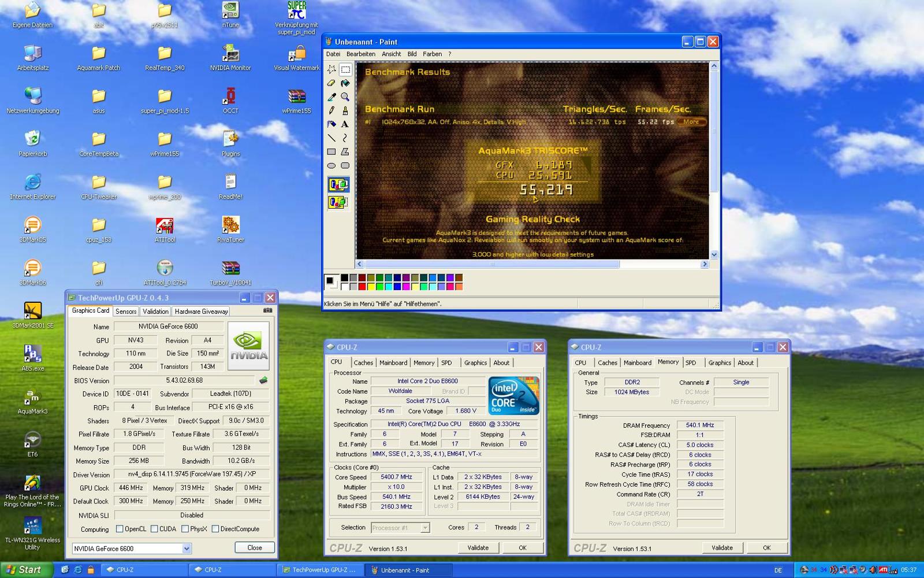The height and width of the screenshot is (578, 924).
Task: Pick the black color swatch in Paint palette
Action: tap(344, 278)
